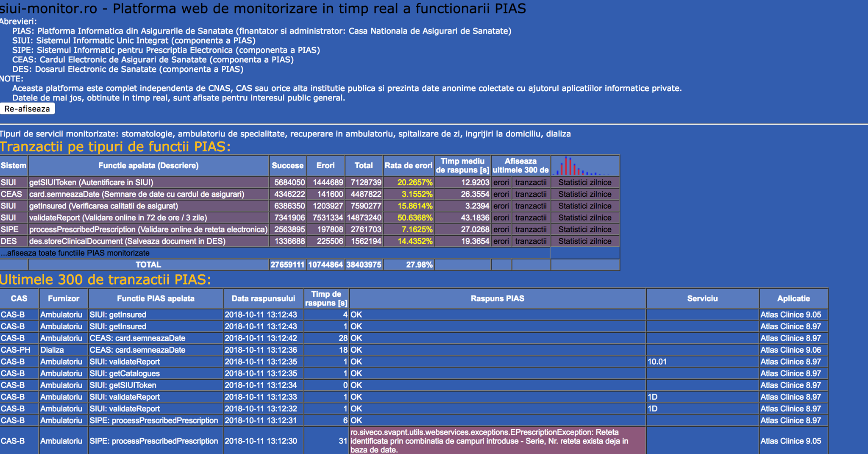Screen dimensions: 868x454
Task: Click the 'Serviciu' column header
Action: click(x=702, y=298)
